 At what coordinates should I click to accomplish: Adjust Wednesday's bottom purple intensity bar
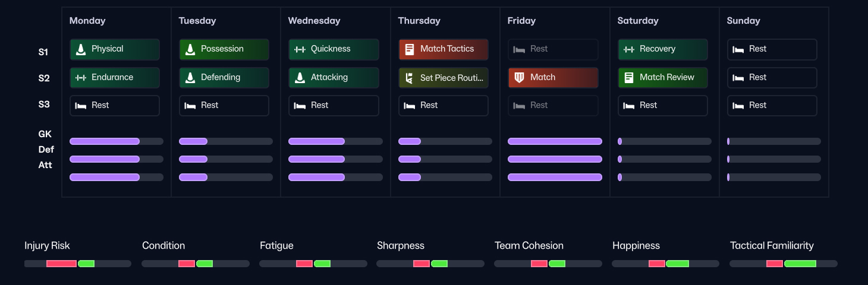click(335, 177)
